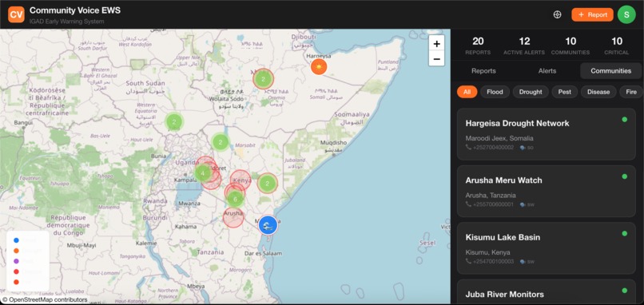Image resolution: width=644 pixels, height=305 pixels.
Task: Click the green status dot on Arusha Meru Watch
Action: point(625,176)
